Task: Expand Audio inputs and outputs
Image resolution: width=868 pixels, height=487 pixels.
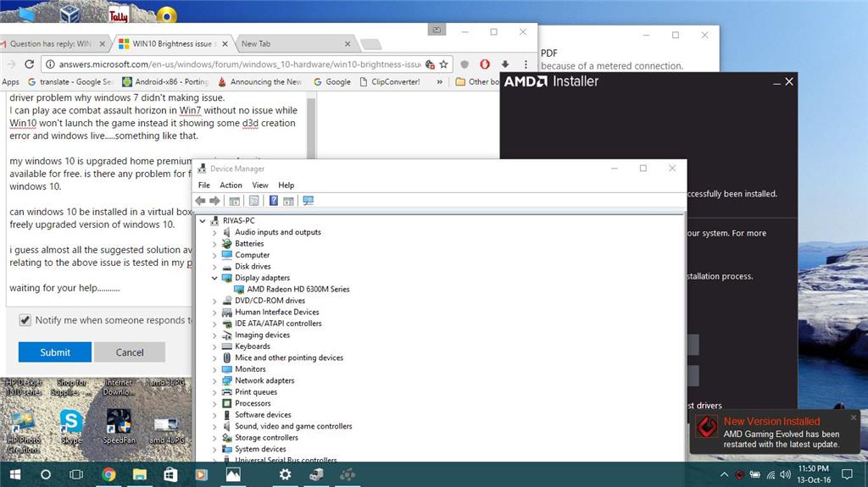Action: click(x=214, y=232)
